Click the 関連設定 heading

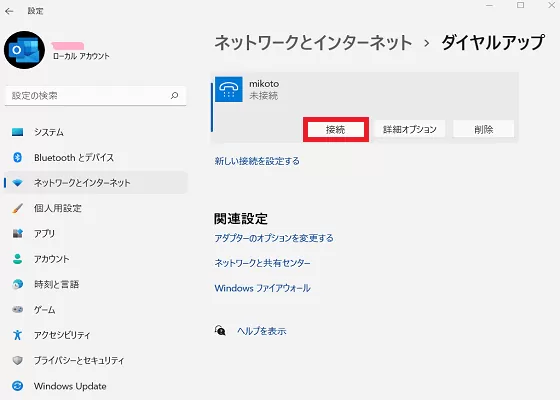[241, 219]
